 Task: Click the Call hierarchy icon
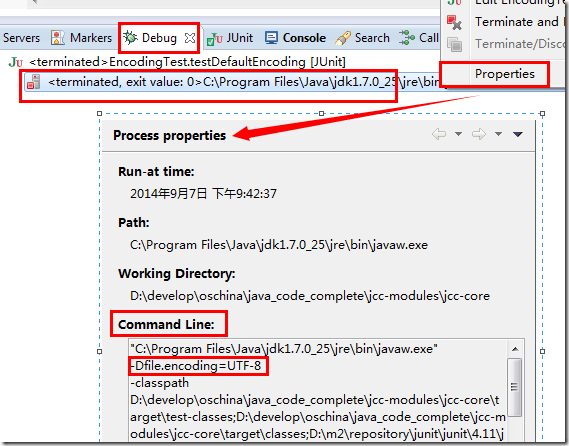[406, 38]
